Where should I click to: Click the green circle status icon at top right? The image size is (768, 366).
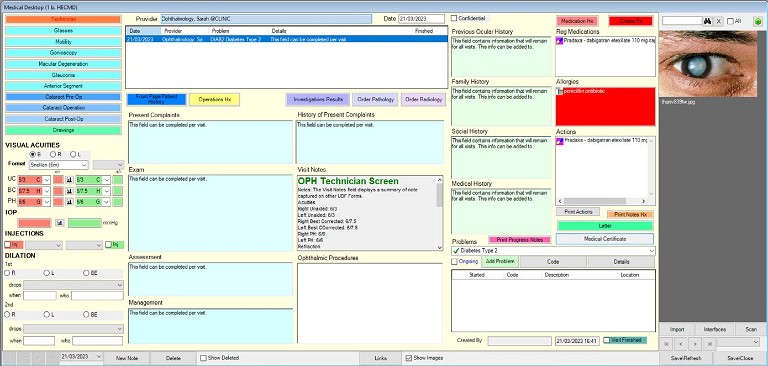click(x=758, y=21)
